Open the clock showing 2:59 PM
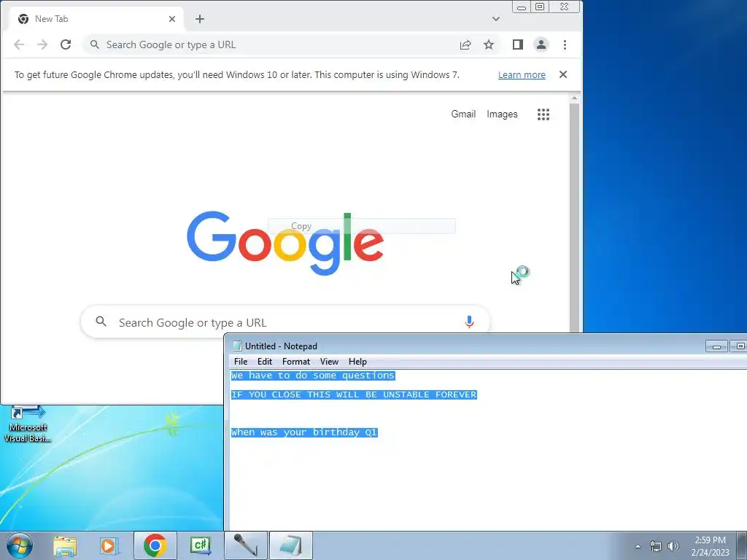This screenshot has width=747, height=560. (711, 546)
